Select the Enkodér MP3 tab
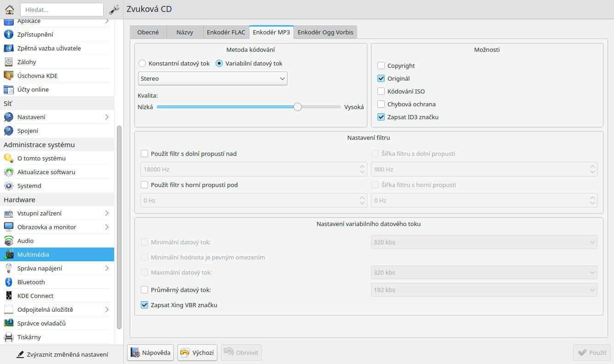Image resolution: width=614 pixels, height=364 pixels. [x=271, y=32]
